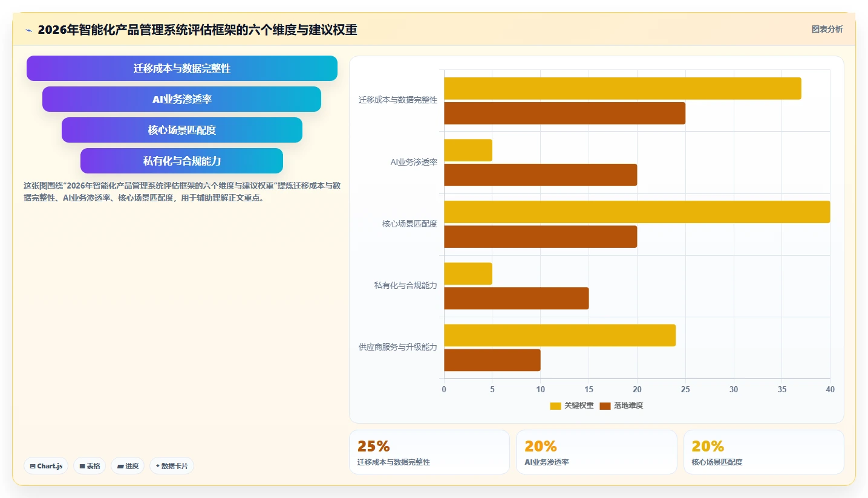Click the x-axis tick value 15
The width and height of the screenshot is (868, 498).
(x=589, y=390)
